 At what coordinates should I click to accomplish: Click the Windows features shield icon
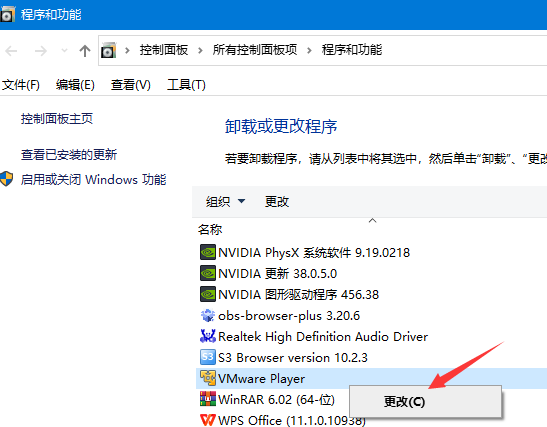coord(6,179)
